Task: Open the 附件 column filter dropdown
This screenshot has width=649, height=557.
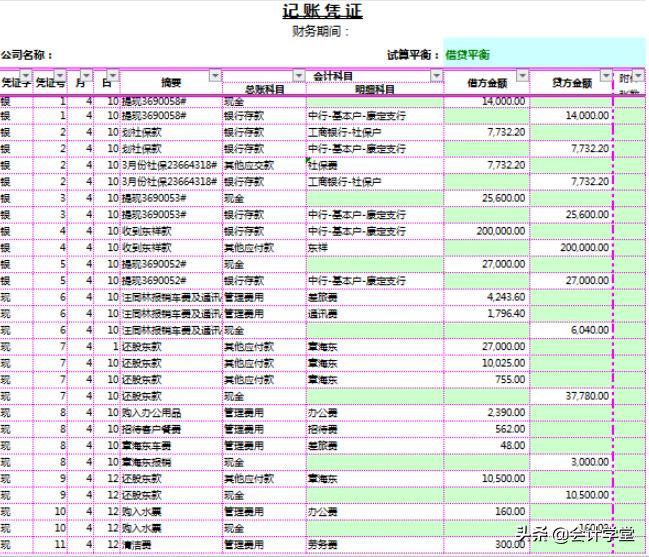Action: tap(639, 75)
